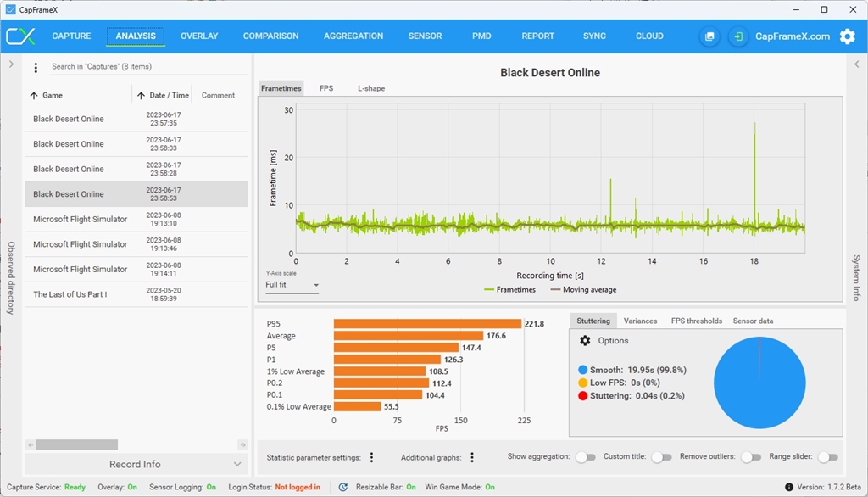Go to the SYNC tab
Image resolution: width=868 pixels, height=497 pixels.
[x=594, y=36]
